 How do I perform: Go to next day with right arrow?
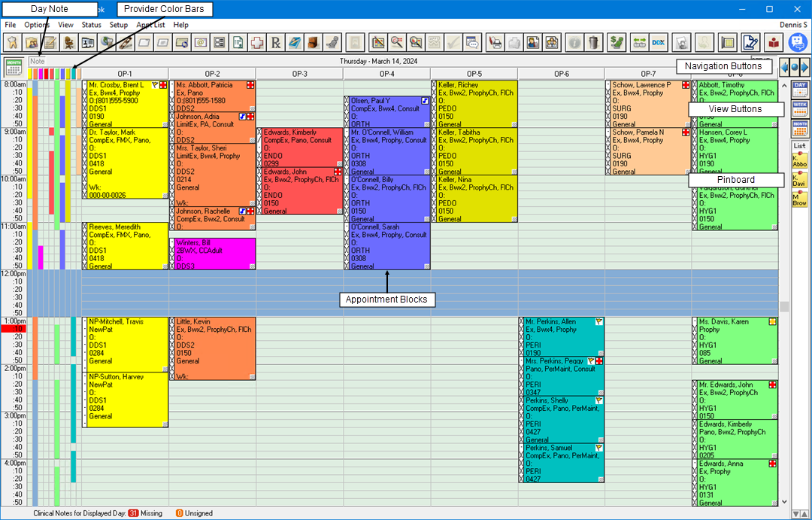tap(804, 67)
